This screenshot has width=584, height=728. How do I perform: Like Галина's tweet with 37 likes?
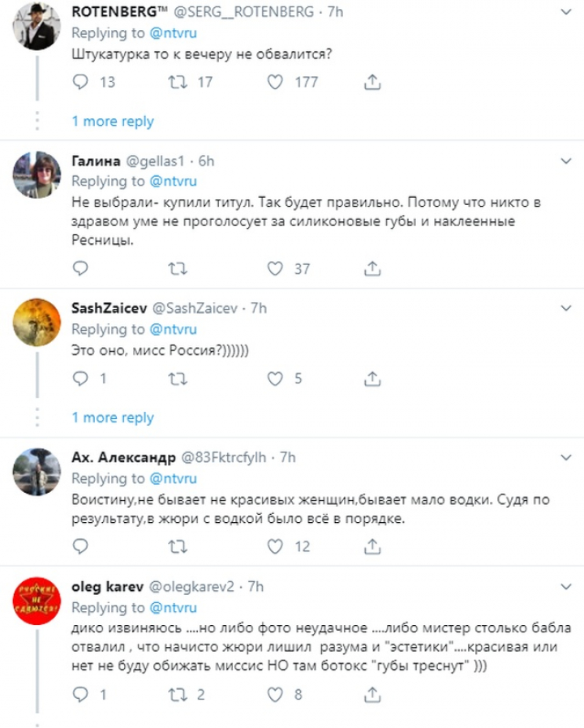point(275,268)
